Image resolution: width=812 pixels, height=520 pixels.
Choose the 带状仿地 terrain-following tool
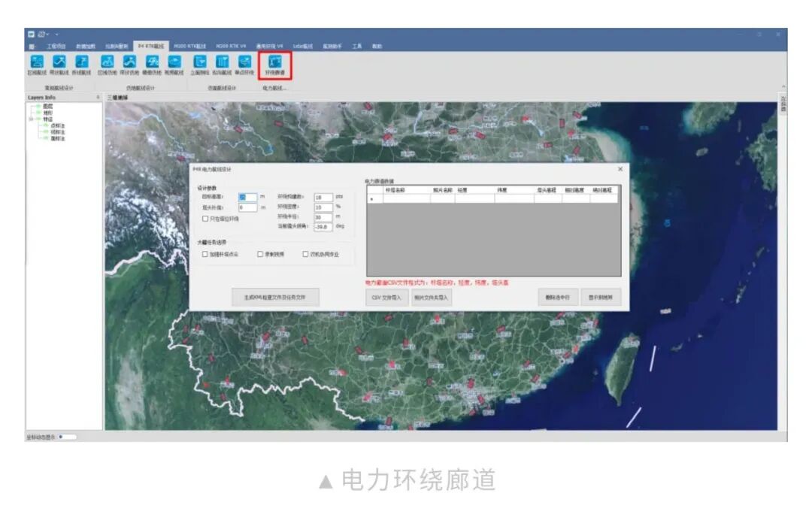pyautogui.click(x=129, y=65)
